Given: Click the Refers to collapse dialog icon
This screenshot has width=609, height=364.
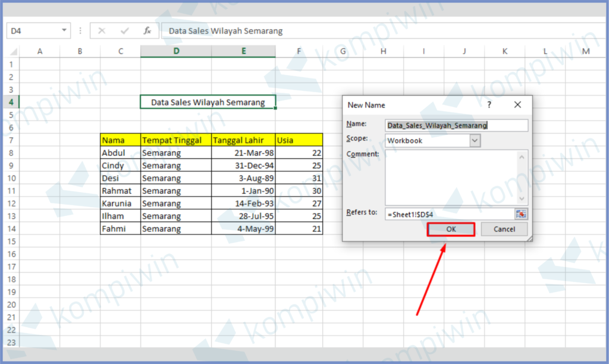Looking at the screenshot, I should pyautogui.click(x=521, y=214).
